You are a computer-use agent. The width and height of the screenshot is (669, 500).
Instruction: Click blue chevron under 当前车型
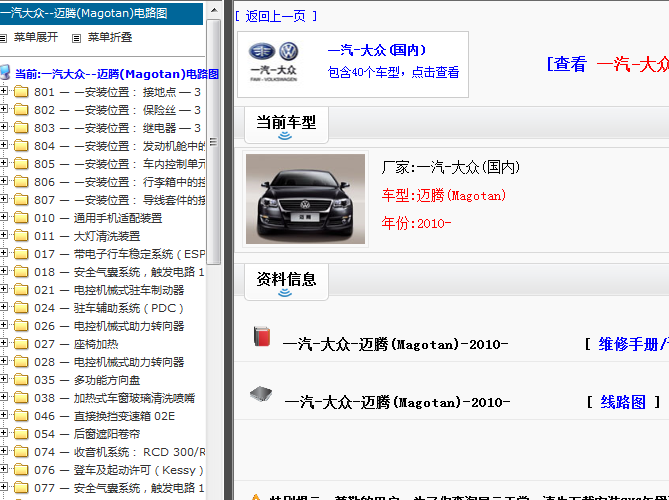pos(285,136)
